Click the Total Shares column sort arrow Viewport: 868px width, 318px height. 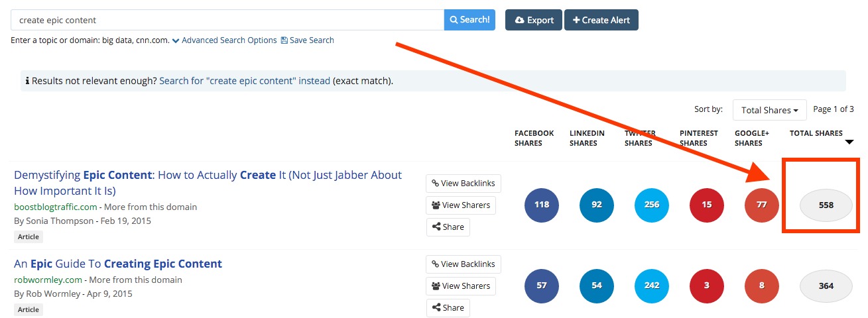tap(849, 142)
